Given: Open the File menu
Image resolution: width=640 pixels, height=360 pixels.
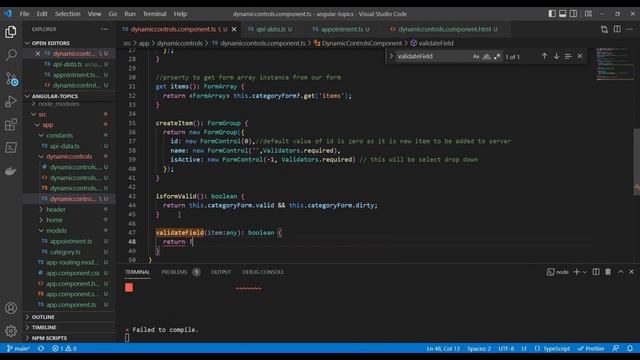Looking at the screenshot, I should [x=24, y=14].
